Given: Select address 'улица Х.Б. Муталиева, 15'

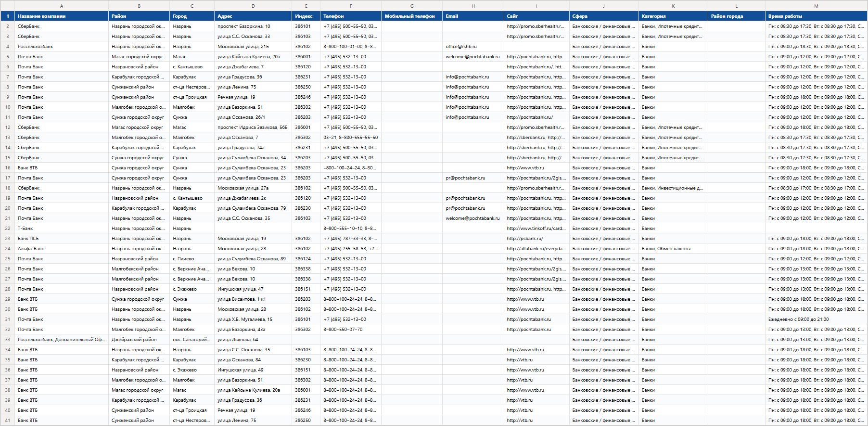Looking at the screenshot, I should [x=253, y=319].
